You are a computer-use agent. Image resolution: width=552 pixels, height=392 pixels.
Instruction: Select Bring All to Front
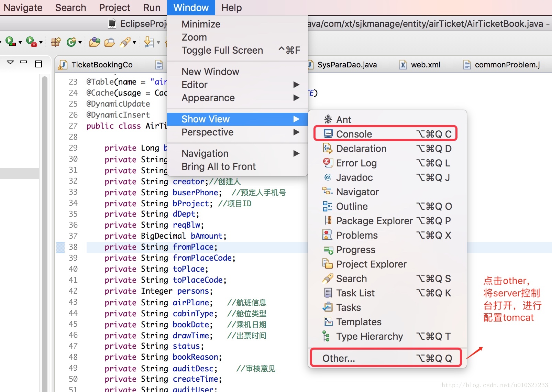point(237,166)
